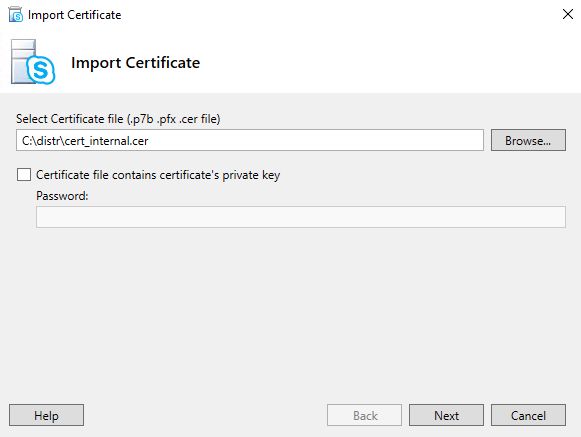Proceed by clicking Next
The width and height of the screenshot is (581, 437).
pyautogui.click(x=446, y=416)
